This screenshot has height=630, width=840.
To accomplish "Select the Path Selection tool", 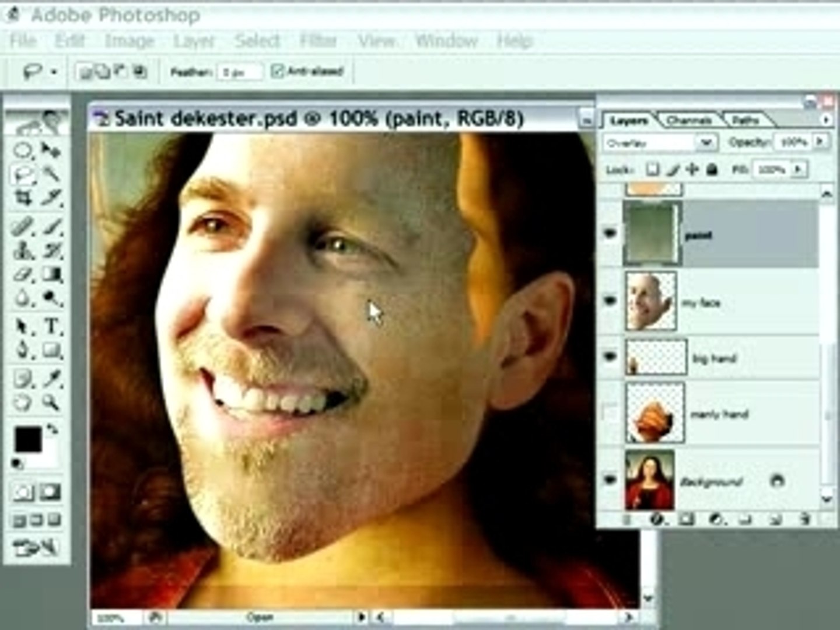I will (x=23, y=325).
